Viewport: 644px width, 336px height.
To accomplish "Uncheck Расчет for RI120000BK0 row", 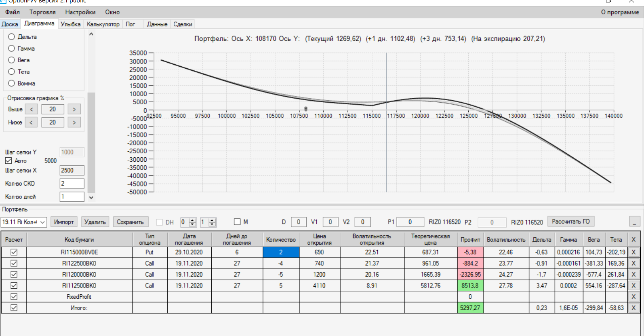I will coord(14,275).
